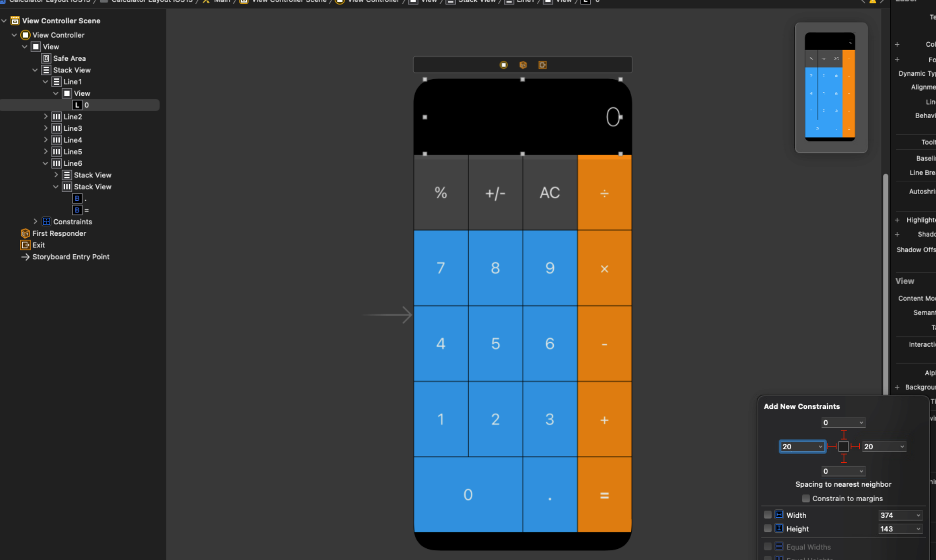Screen dimensions: 936x560
Task: Click the Exit icon in scene hierarchy
Action: [25, 245]
